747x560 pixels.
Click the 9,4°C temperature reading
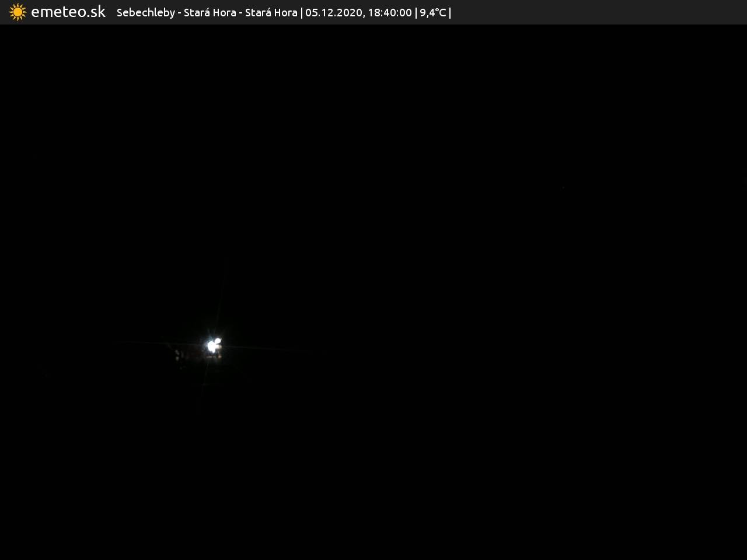pyautogui.click(x=432, y=13)
